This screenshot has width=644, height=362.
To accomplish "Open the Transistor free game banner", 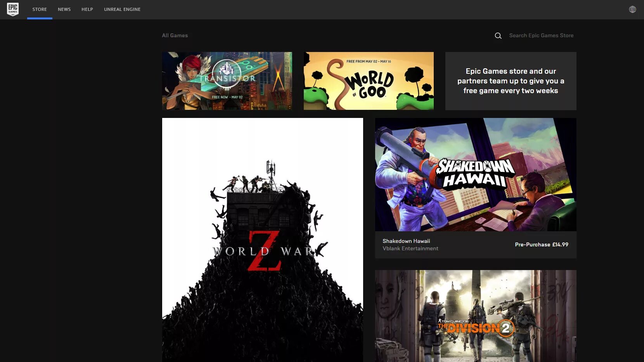I will pos(227,81).
